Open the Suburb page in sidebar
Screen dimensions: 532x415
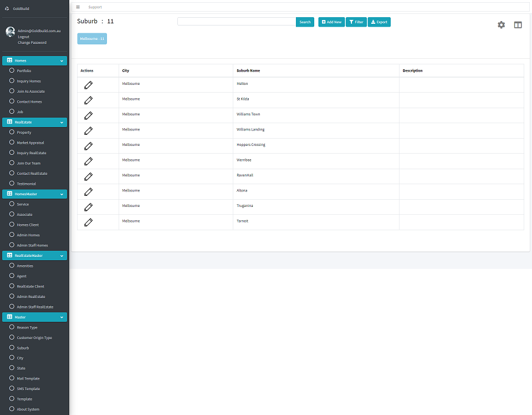point(23,348)
